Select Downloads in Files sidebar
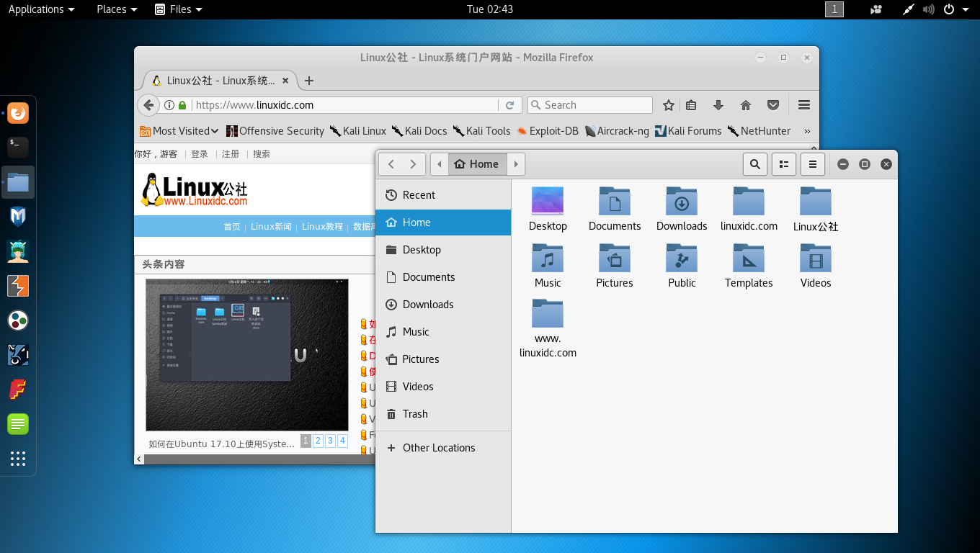 [x=443, y=305]
